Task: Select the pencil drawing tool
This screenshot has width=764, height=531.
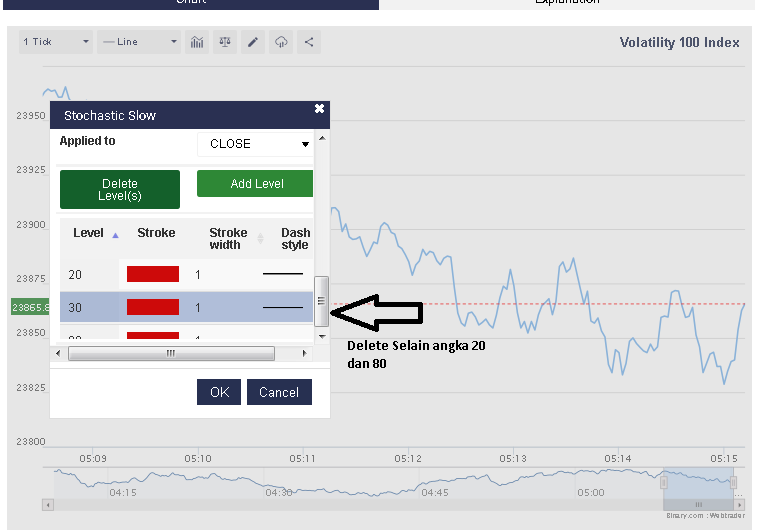Action: (253, 42)
